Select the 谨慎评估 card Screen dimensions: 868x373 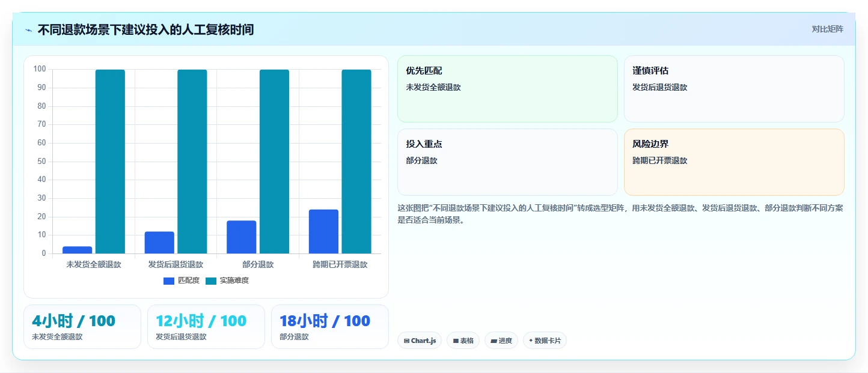point(734,89)
